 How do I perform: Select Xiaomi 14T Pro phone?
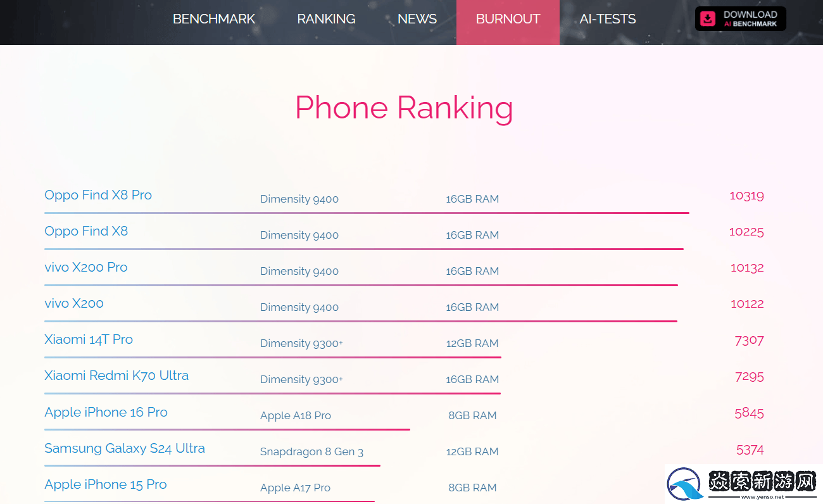89,339
